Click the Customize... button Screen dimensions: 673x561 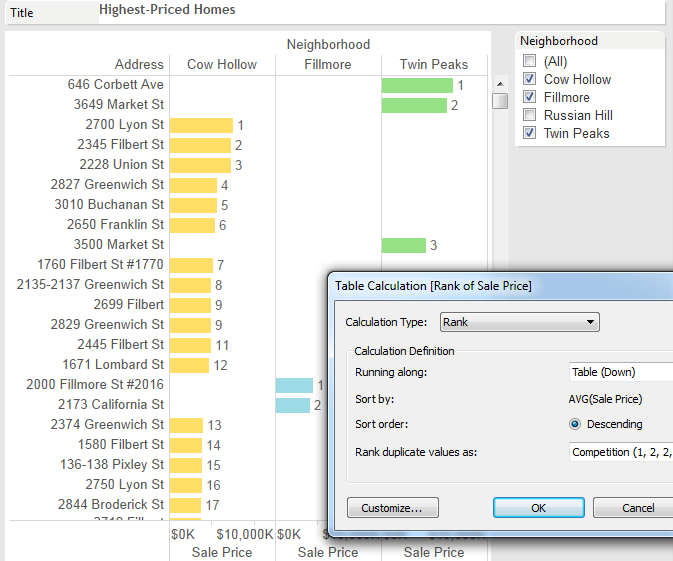click(393, 508)
